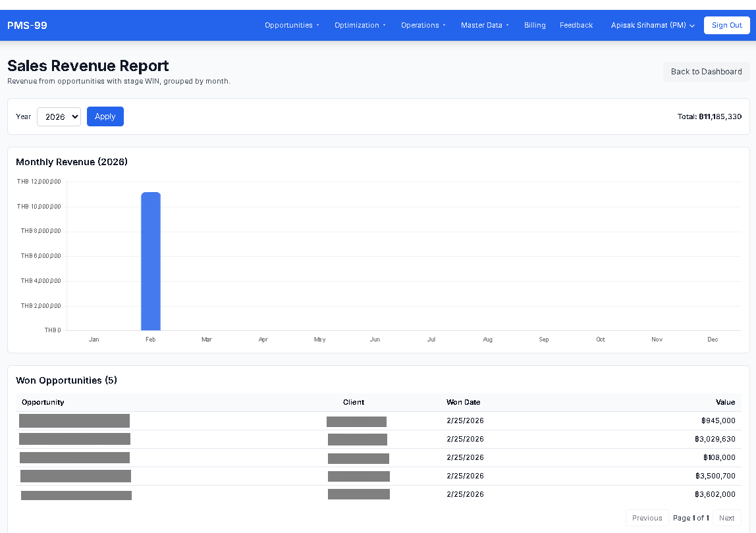Return with Back to Dashboard button
Screen dimensions: 756x533
(x=706, y=72)
